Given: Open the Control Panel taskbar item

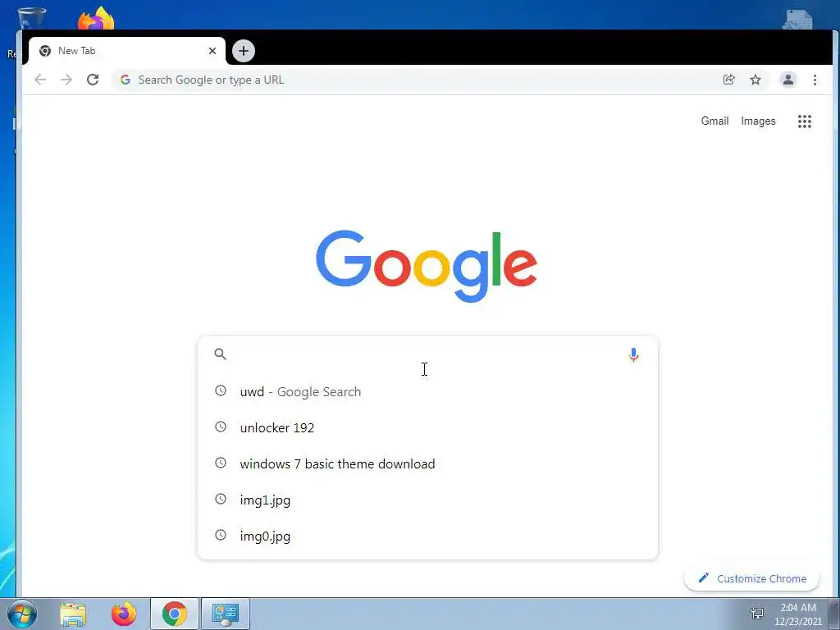Looking at the screenshot, I should [226, 614].
